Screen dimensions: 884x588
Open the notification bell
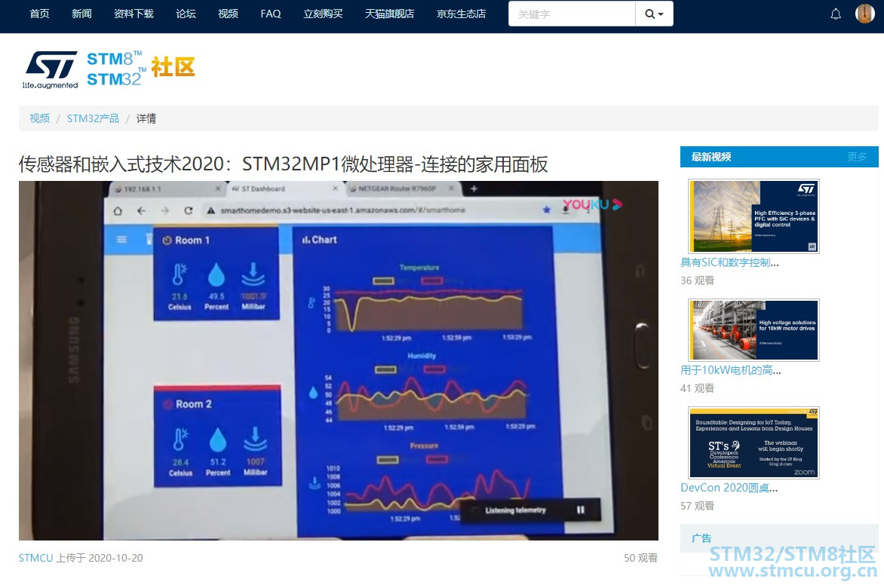click(836, 14)
